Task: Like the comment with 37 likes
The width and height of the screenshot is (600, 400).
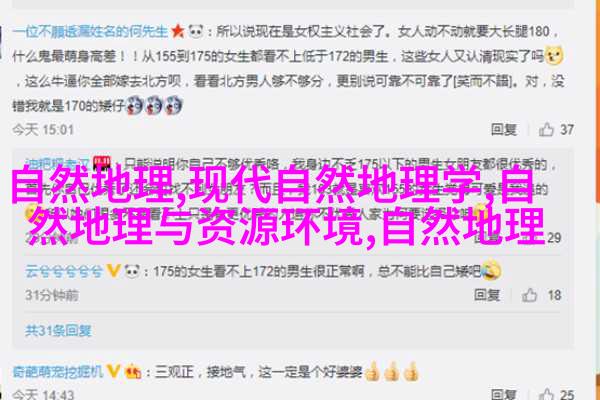Action: point(546,130)
